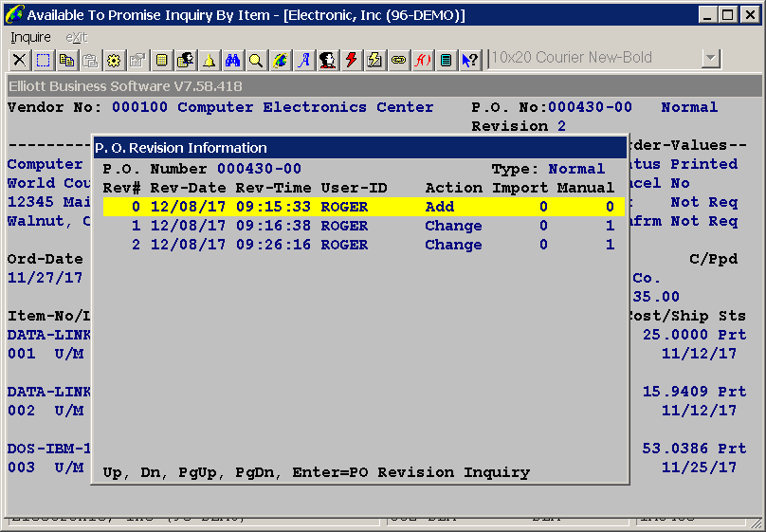
Task: Click vendor number 000100
Action: 139,107
